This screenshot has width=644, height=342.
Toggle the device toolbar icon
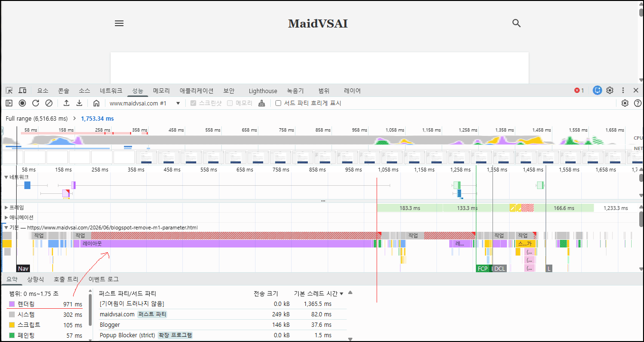(x=22, y=90)
